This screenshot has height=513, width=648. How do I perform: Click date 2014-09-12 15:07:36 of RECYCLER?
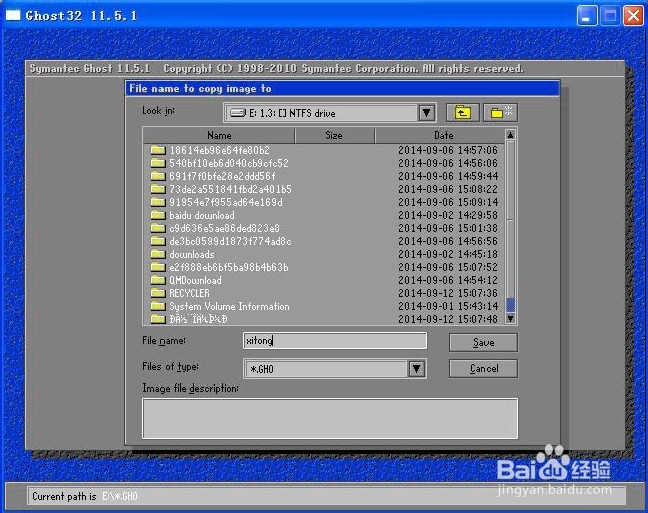[448, 293]
